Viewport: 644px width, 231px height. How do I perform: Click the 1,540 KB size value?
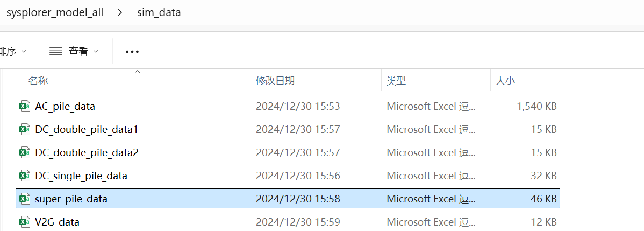click(537, 106)
